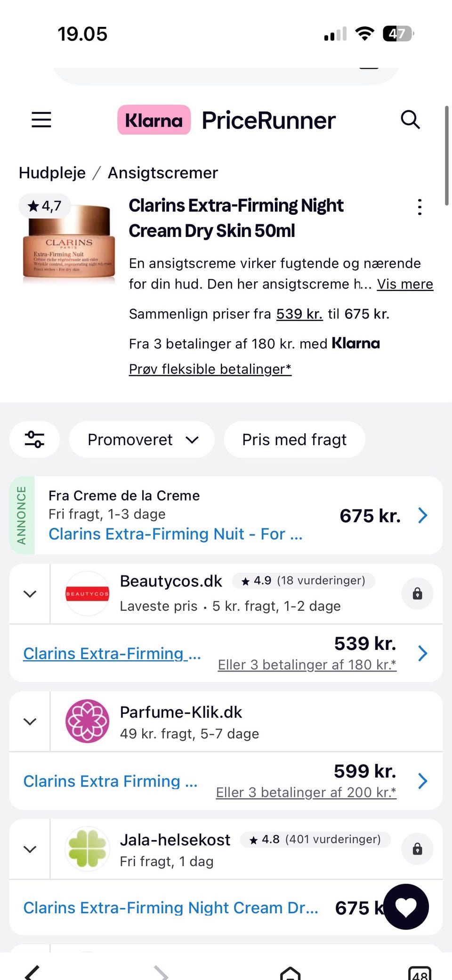Screen dimensions: 452x980
Task: Open the Creme de la Creme sponsored offer
Action: [x=226, y=515]
